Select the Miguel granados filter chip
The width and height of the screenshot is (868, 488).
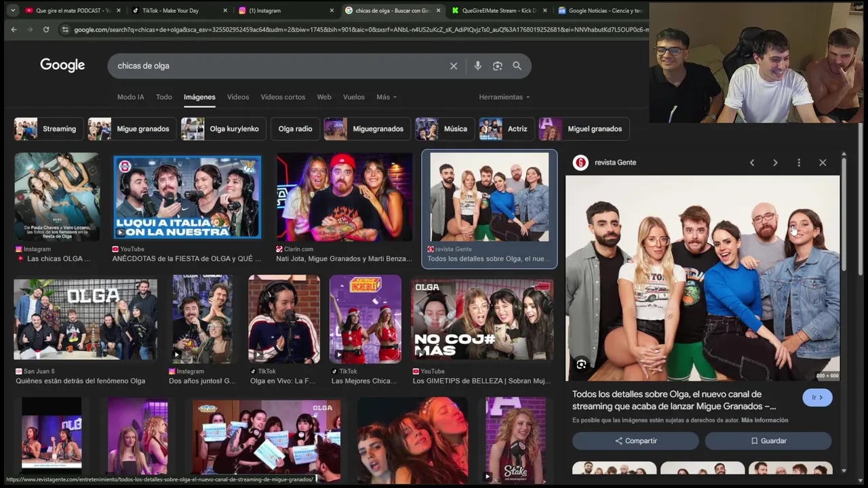583,129
